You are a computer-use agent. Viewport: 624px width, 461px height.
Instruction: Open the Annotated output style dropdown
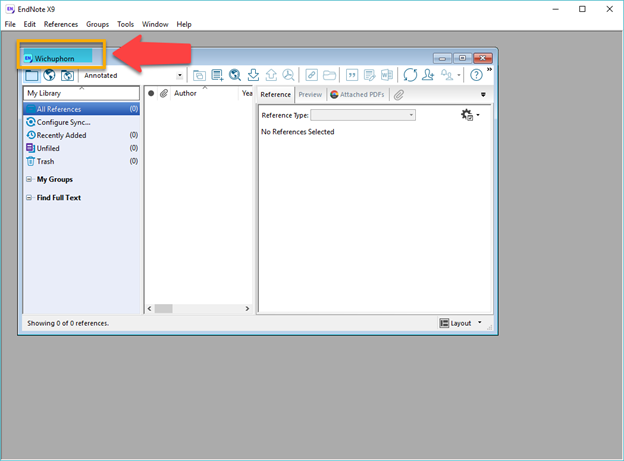pos(180,75)
